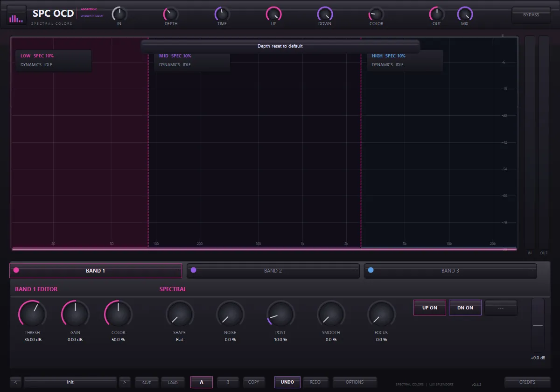Click the MID SPEC 10% band label
Image resolution: width=560 pixels, height=392 pixels.
[x=175, y=56]
